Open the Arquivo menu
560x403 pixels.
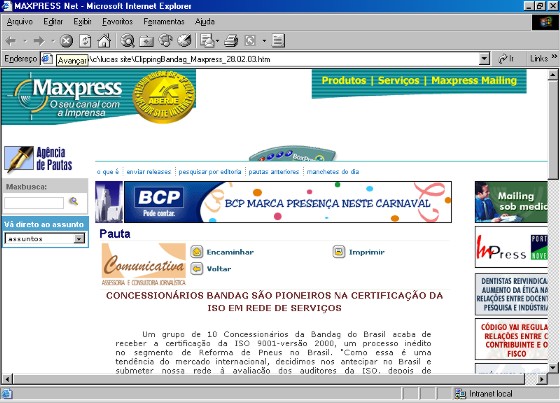pyautogui.click(x=20, y=21)
